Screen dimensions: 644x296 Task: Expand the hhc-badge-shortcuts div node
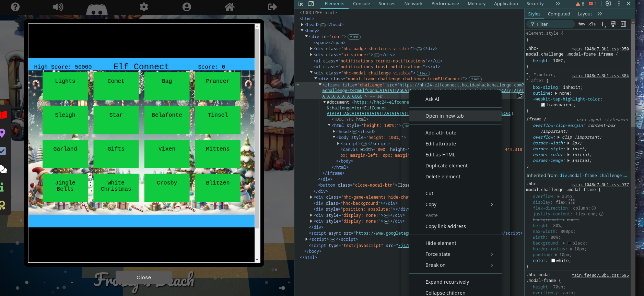311,49
